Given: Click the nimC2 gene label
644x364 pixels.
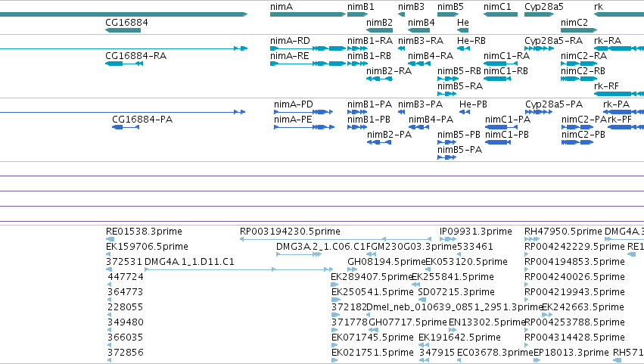Looking at the screenshot, I should tap(574, 23).
